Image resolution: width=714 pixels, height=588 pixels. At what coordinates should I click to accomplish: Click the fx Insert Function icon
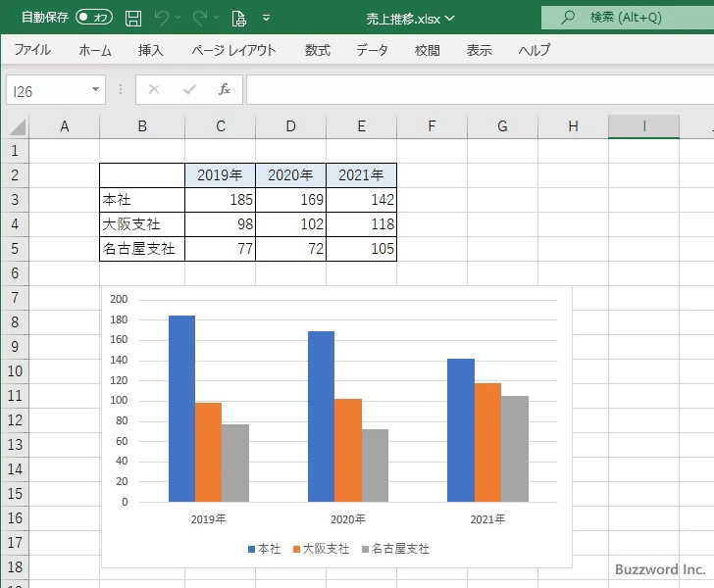(225, 89)
